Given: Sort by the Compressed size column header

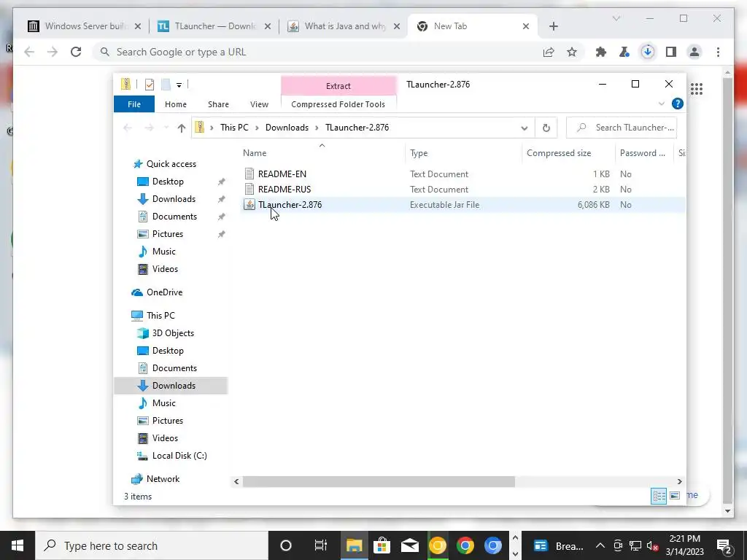Looking at the screenshot, I should [x=559, y=153].
